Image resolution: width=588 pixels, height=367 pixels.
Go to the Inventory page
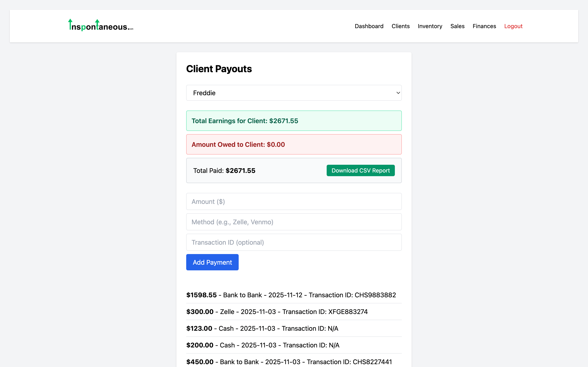click(x=430, y=26)
